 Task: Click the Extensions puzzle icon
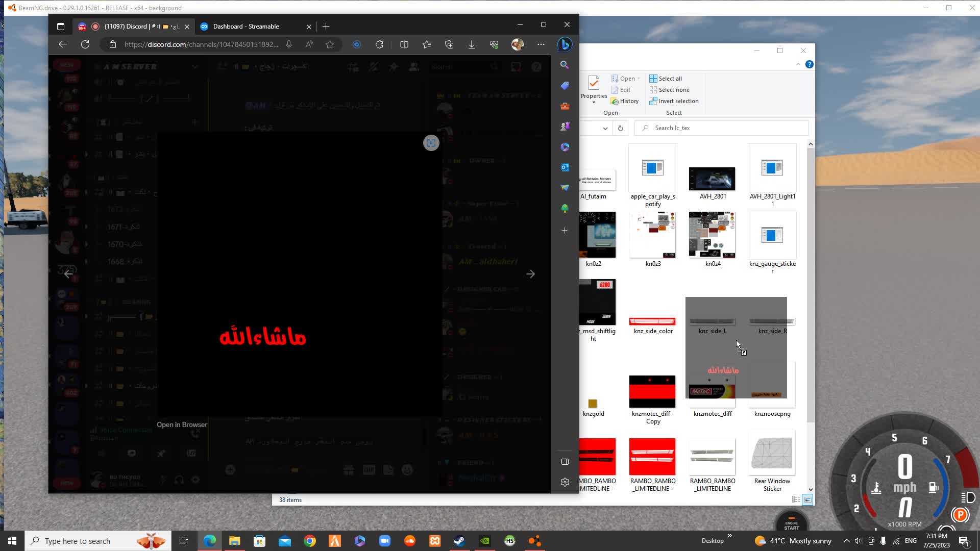click(x=379, y=45)
